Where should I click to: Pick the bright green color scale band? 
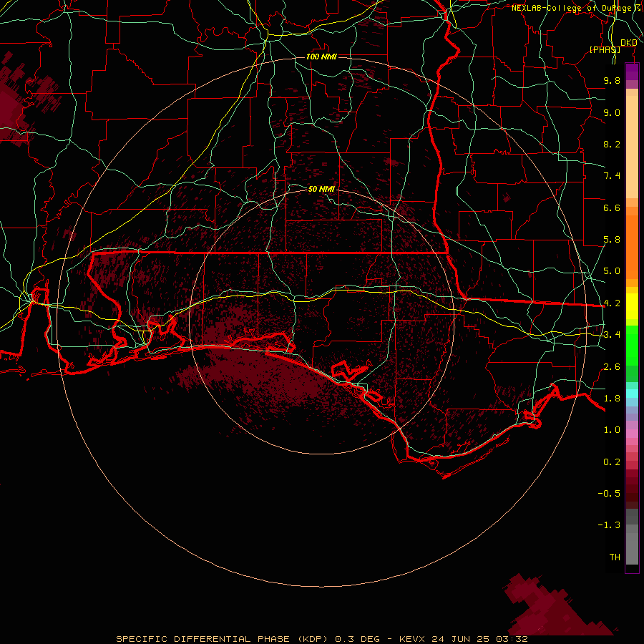pyautogui.click(x=632, y=346)
